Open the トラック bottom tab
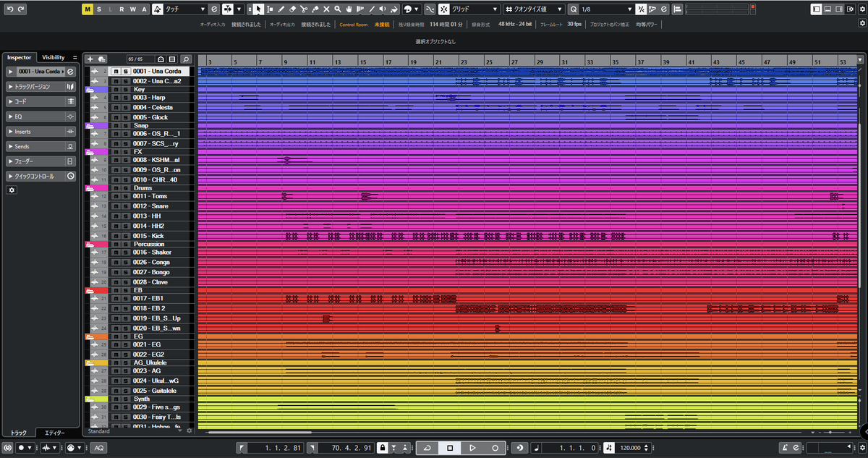 coord(17,433)
